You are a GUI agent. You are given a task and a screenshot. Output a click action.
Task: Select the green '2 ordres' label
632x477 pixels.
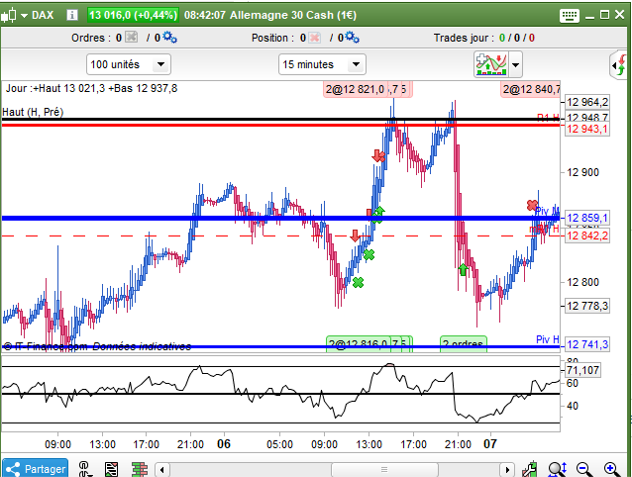pos(463,344)
